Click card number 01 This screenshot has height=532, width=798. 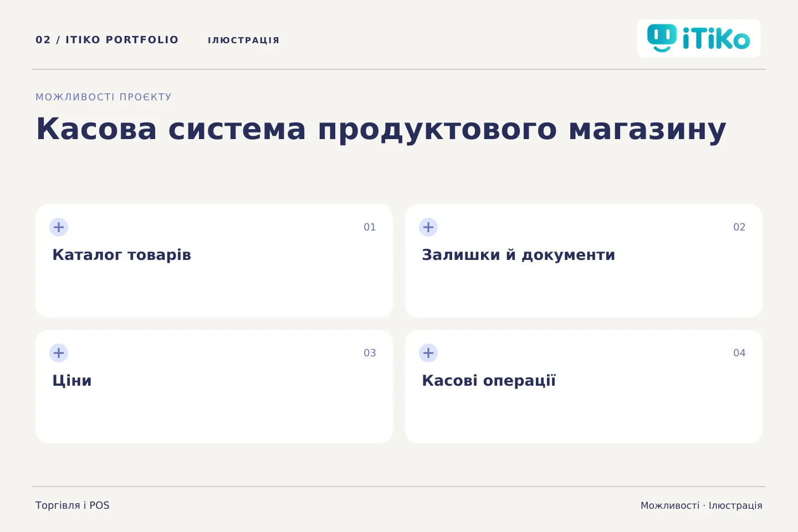pyautogui.click(x=370, y=227)
